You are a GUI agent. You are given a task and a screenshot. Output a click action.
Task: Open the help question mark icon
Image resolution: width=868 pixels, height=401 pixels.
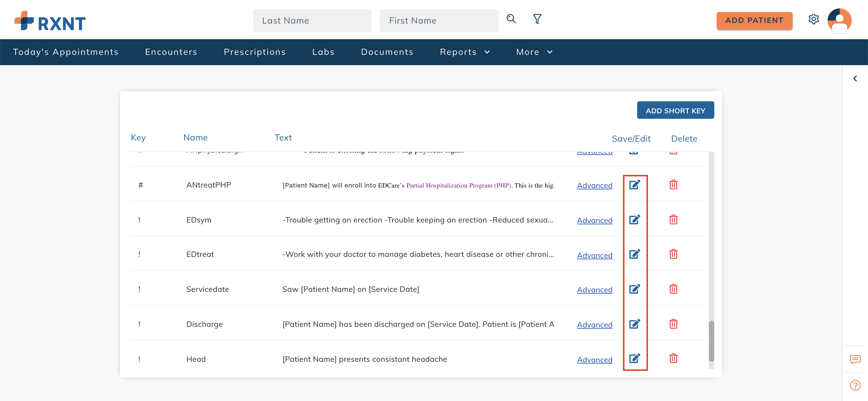pyautogui.click(x=855, y=385)
